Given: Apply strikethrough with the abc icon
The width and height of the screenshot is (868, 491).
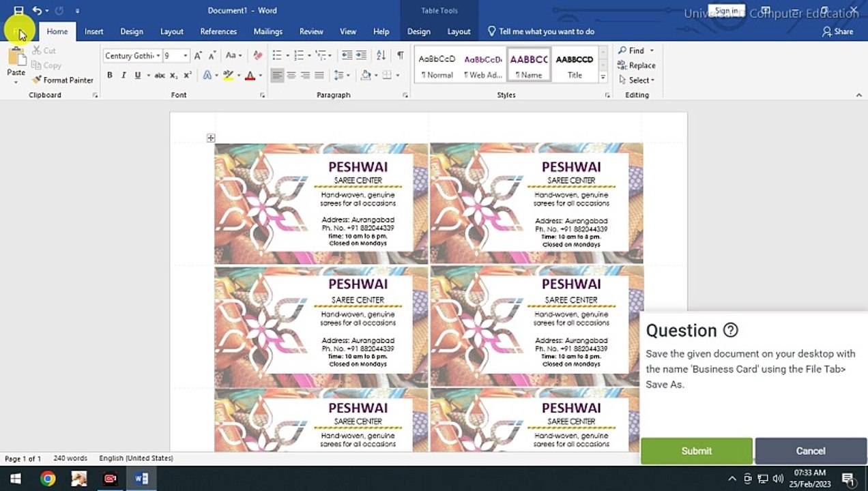Looking at the screenshot, I should [x=159, y=76].
